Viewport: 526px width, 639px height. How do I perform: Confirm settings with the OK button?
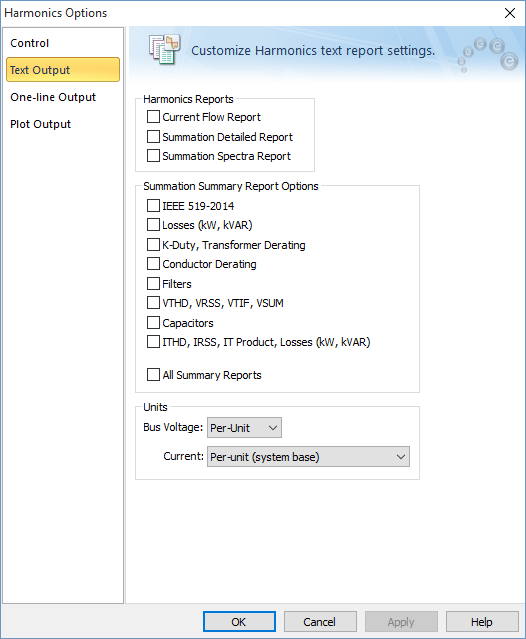(x=239, y=622)
